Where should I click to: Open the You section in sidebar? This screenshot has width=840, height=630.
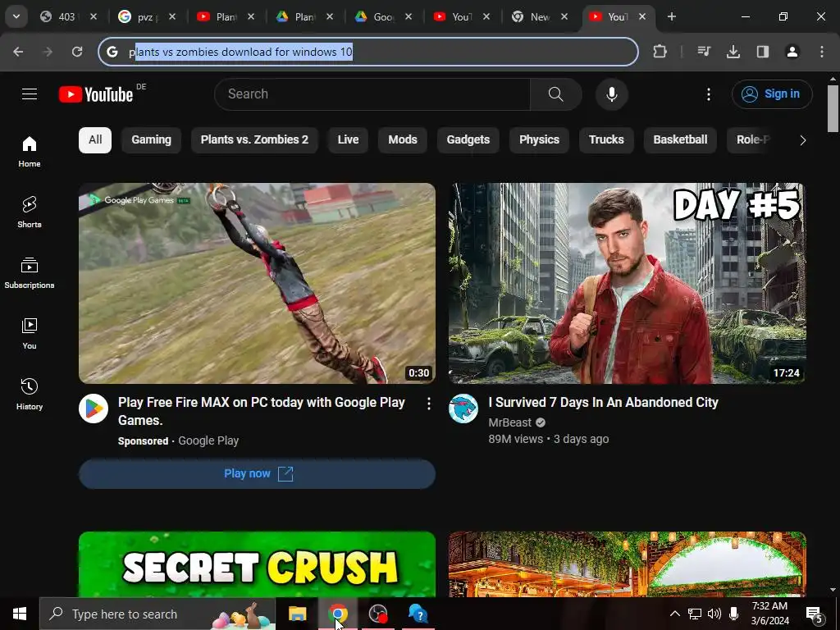(x=30, y=333)
